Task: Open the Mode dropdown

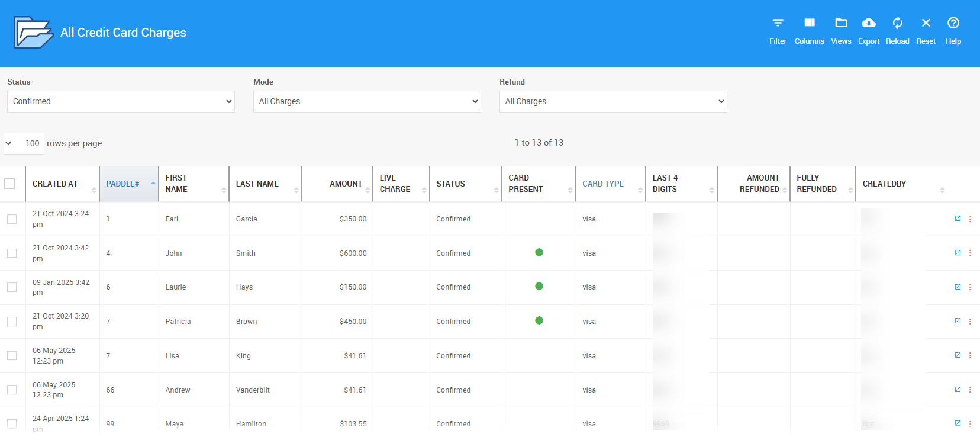Action: click(367, 101)
